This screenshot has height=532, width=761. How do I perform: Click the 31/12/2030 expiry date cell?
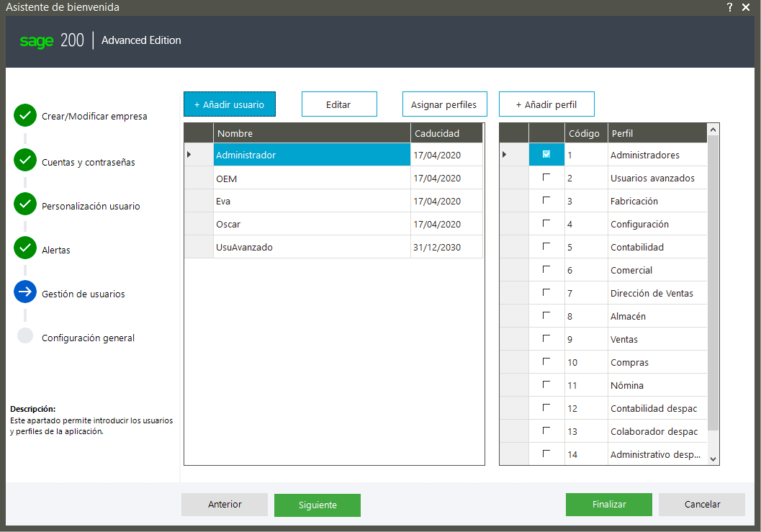click(446, 247)
